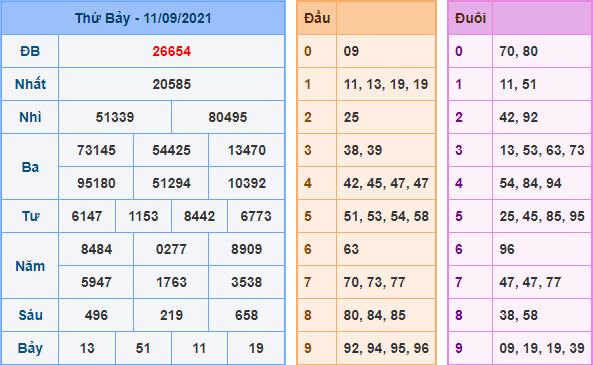Viewport: 593px width, 365px height.
Task: Click Bảy prize cell with number 19
Action: (256, 348)
